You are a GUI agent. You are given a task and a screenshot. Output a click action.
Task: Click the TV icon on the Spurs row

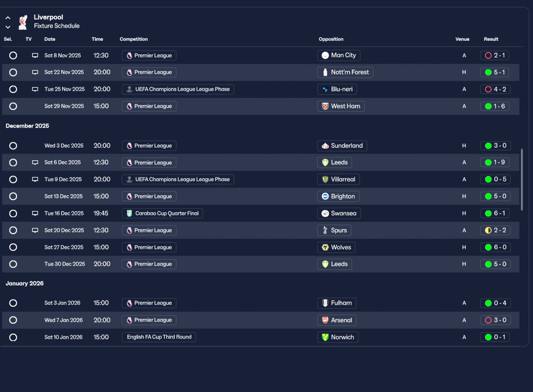tap(35, 230)
